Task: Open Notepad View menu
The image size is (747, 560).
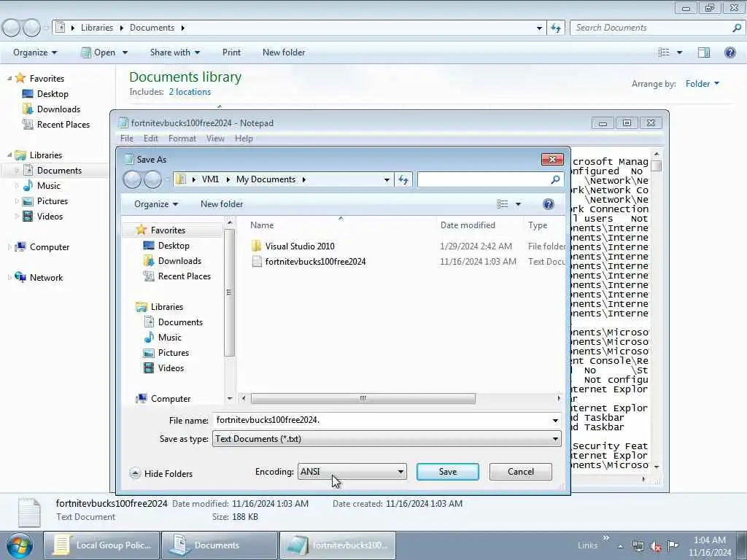Action: [215, 139]
